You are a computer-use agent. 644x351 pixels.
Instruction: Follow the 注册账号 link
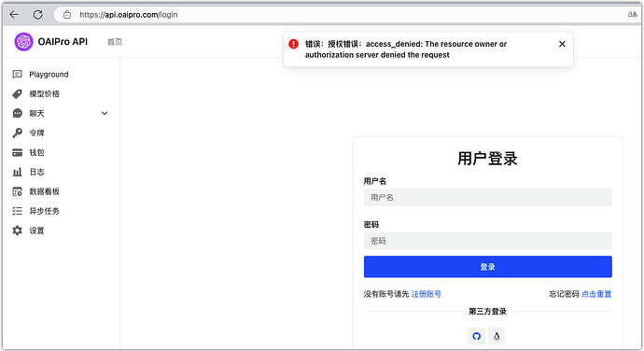click(x=426, y=294)
